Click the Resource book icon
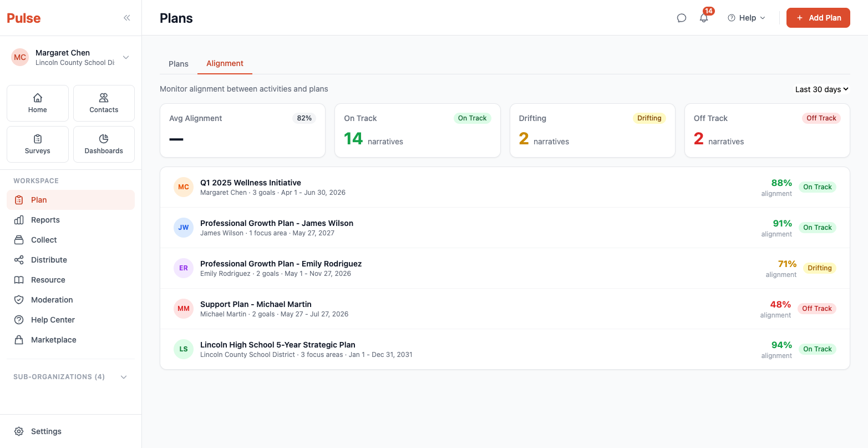 [19, 280]
